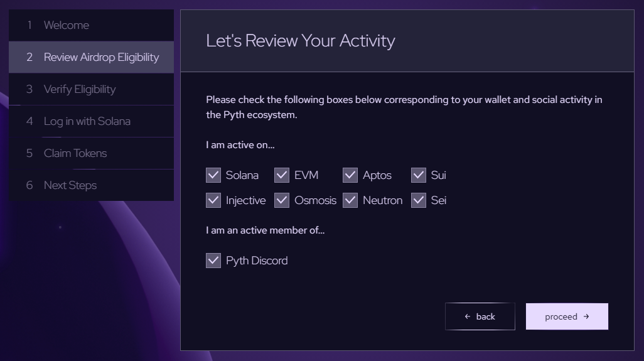Click the proceed button
644x361 pixels.
[567, 316]
